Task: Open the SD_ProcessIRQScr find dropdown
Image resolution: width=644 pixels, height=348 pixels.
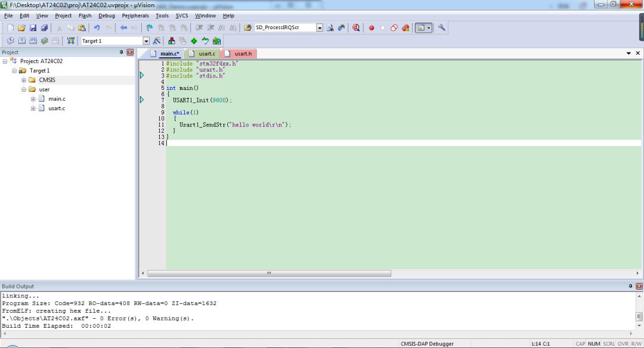Action: 320,28
